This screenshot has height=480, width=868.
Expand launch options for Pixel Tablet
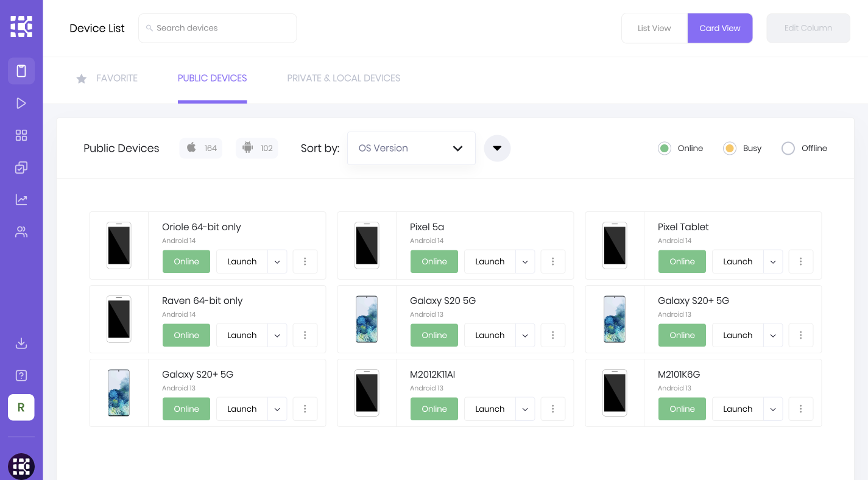pos(773,261)
